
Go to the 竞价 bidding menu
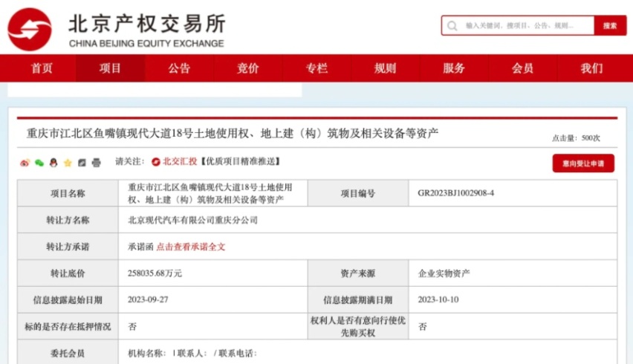[248, 68]
